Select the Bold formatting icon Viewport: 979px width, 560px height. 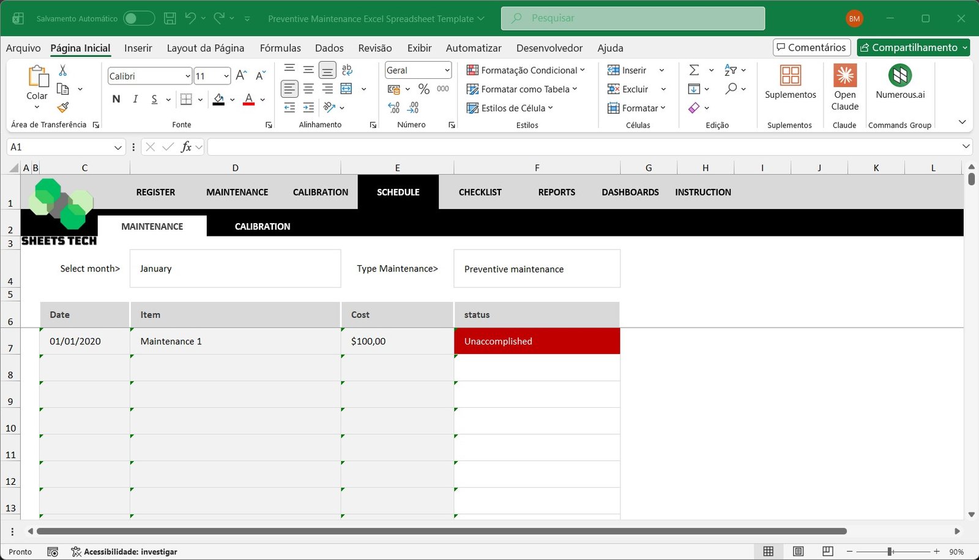tap(116, 98)
